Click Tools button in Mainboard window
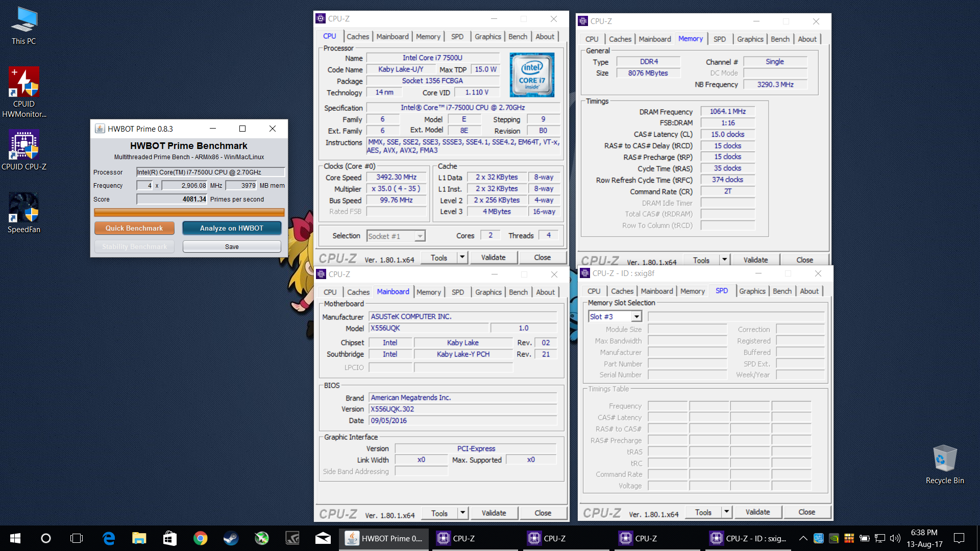Image resolution: width=980 pixels, height=551 pixels. coord(439,513)
